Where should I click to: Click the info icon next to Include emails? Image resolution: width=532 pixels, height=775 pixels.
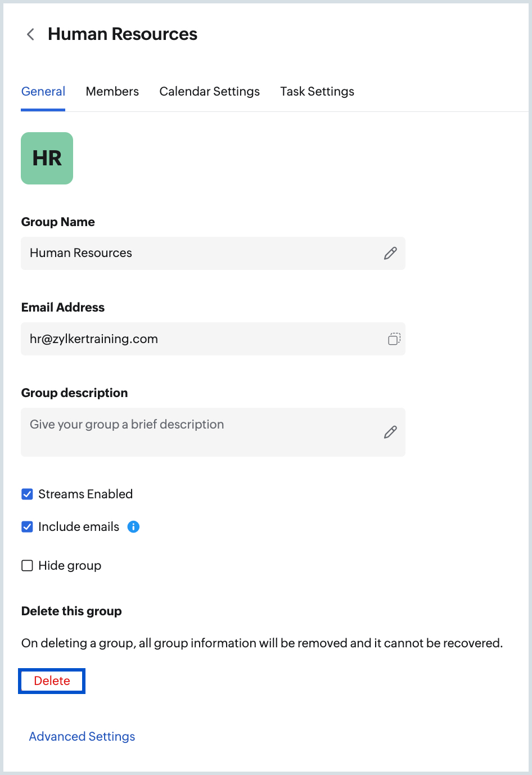click(133, 526)
